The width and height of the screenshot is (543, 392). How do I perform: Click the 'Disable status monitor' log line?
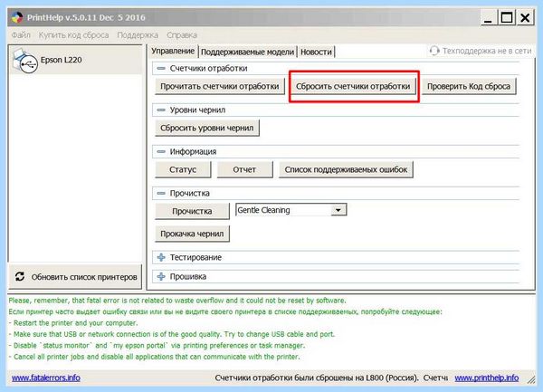pyautogui.click(x=157, y=345)
